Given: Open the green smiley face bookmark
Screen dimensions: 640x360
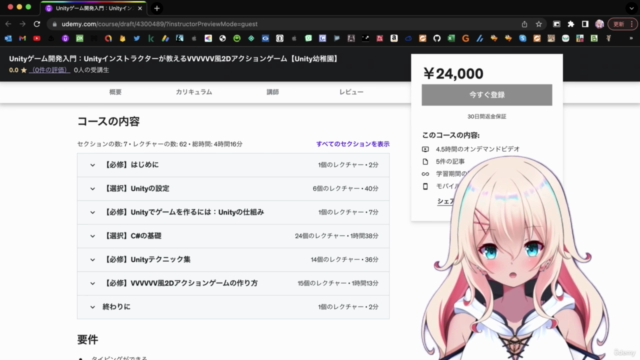Looking at the screenshot, I should coord(237,38).
